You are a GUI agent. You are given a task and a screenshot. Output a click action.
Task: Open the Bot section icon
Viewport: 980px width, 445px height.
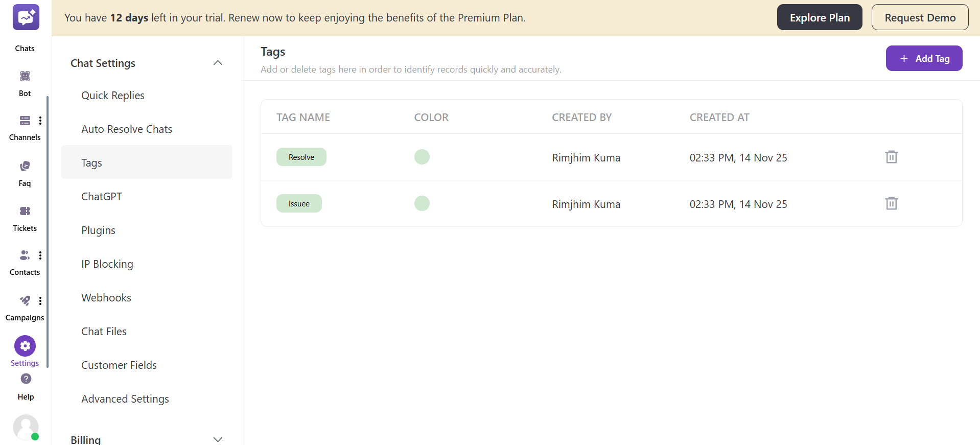(25, 77)
